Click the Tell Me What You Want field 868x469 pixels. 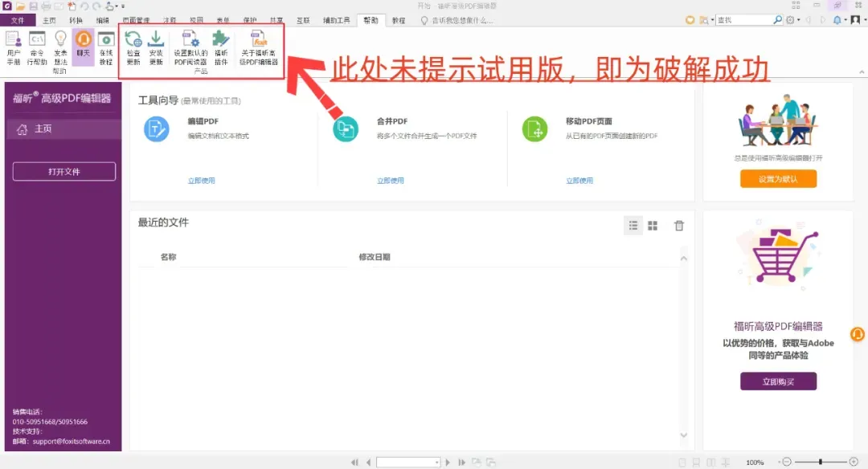tap(457, 20)
